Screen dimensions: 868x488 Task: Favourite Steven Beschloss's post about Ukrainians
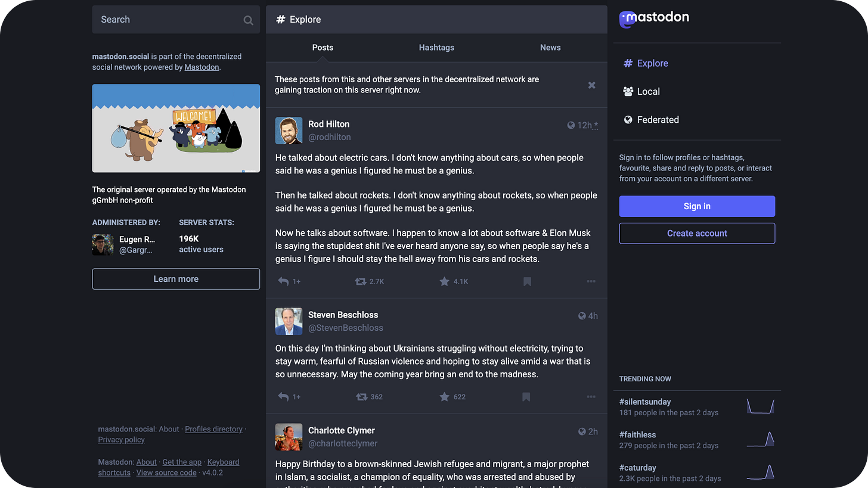tap(444, 396)
